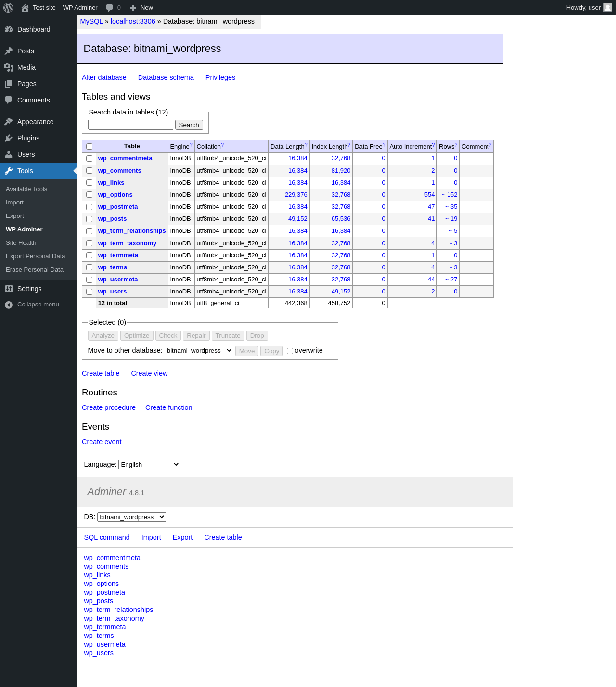616x687 pixels.
Task: Click the Search button
Action: click(189, 125)
